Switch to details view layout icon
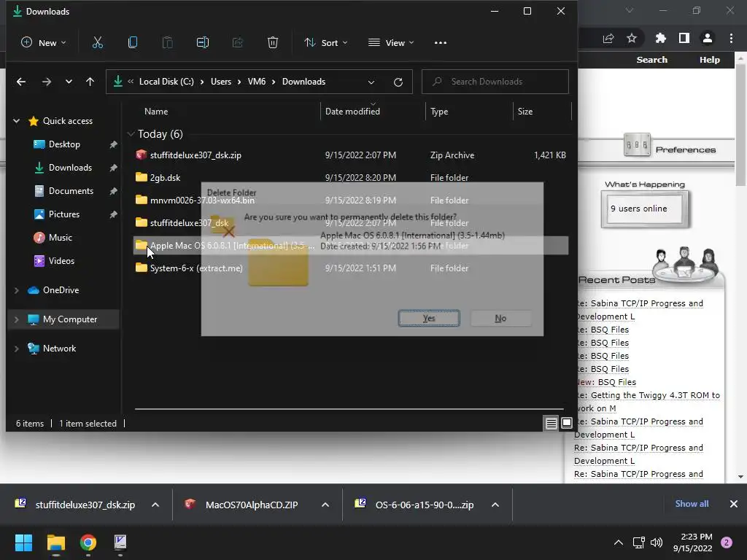This screenshot has width=747, height=560. tap(551, 423)
